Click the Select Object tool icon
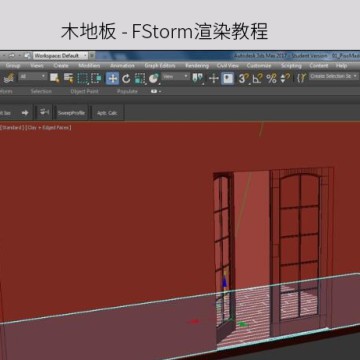The width and height of the screenshot is (360, 360). pyautogui.click(x=55, y=78)
